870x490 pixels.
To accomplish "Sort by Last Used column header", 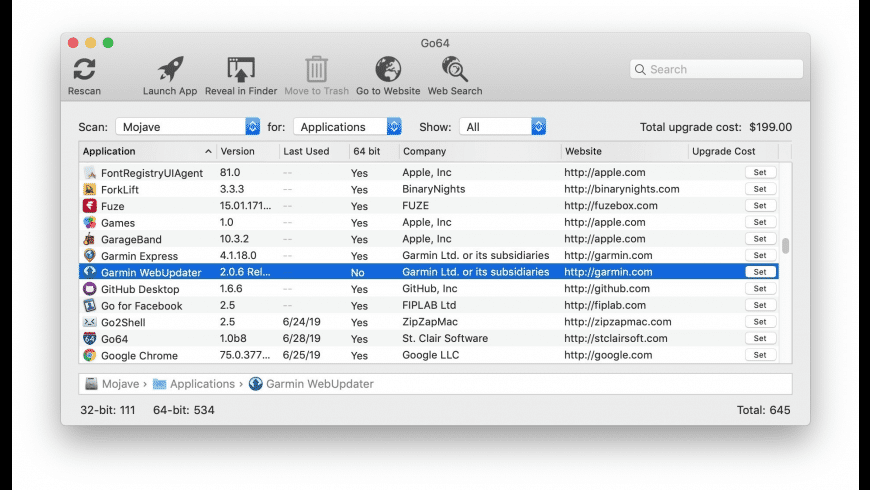I will click(314, 151).
